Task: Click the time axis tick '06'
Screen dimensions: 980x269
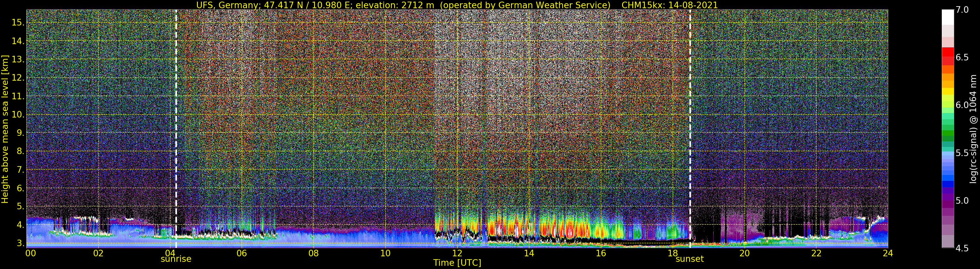Action: (x=242, y=253)
